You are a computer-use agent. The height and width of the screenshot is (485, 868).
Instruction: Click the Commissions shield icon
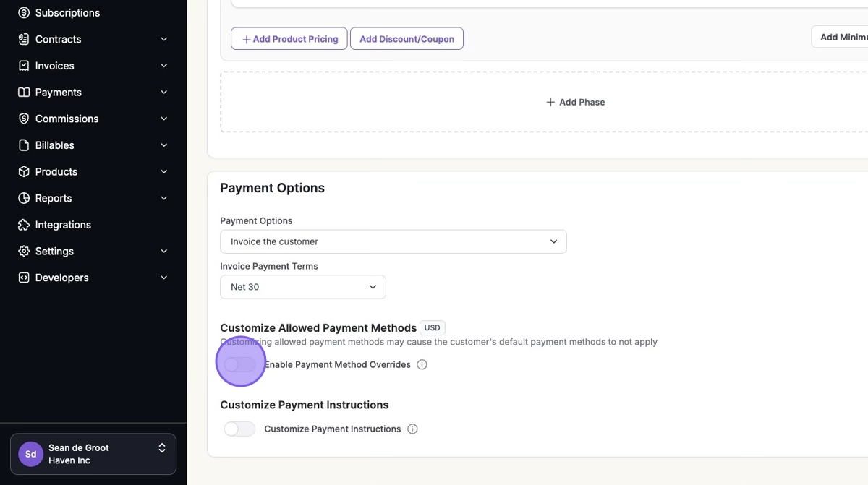24,119
